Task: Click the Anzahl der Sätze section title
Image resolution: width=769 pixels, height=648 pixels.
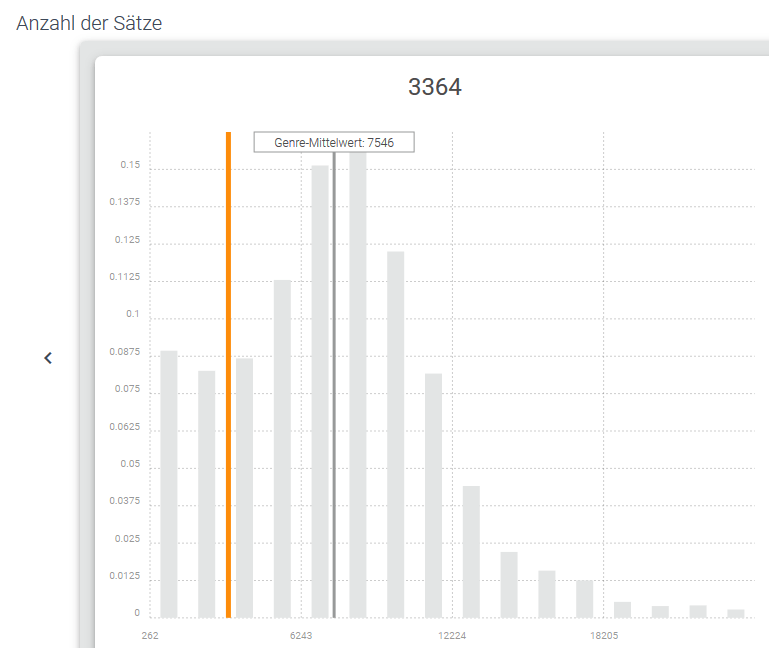Action: point(89,23)
